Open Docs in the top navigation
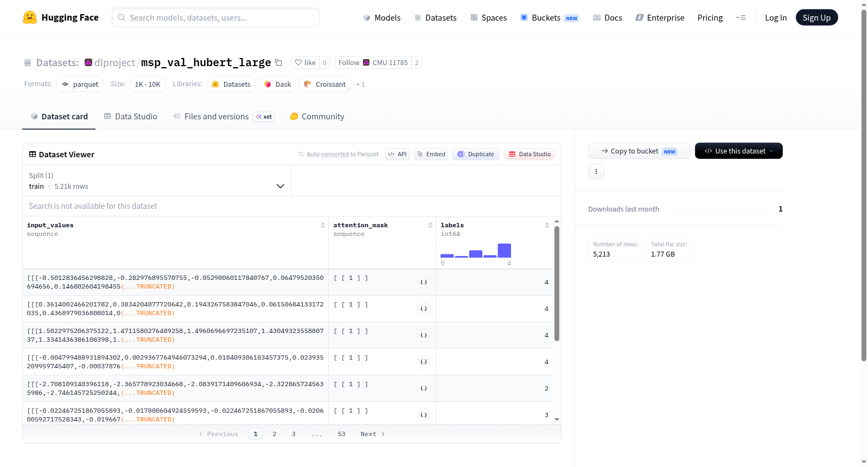The width and height of the screenshot is (868, 467). click(608, 17)
